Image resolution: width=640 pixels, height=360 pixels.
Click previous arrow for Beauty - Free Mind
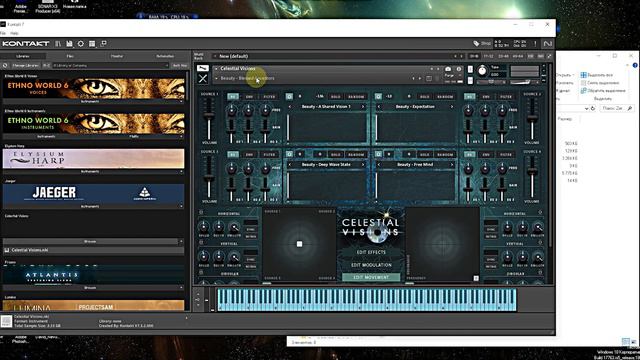(x=379, y=164)
